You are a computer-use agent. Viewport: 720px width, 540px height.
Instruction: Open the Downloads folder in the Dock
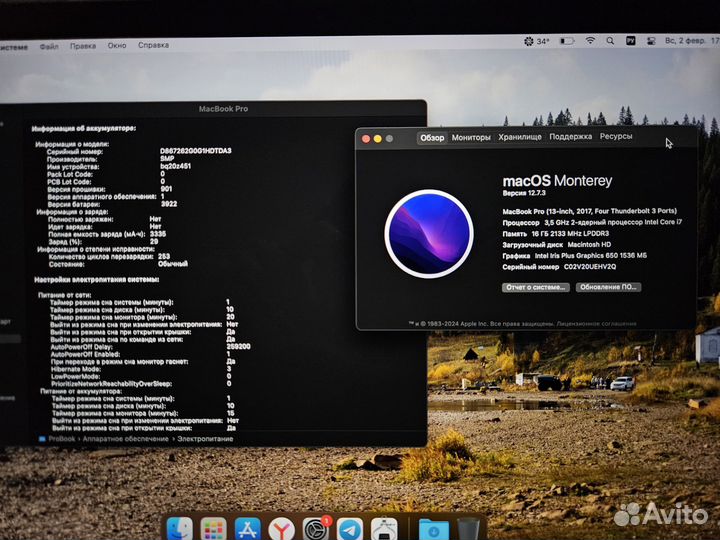[433, 529]
